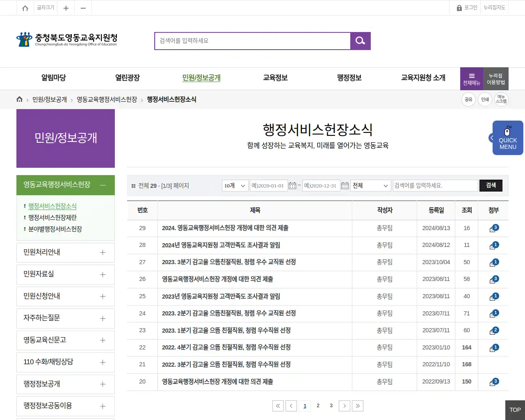Expand 행정정보공동이용 sidebar section
This screenshot has width=525, height=420.
[66, 406]
